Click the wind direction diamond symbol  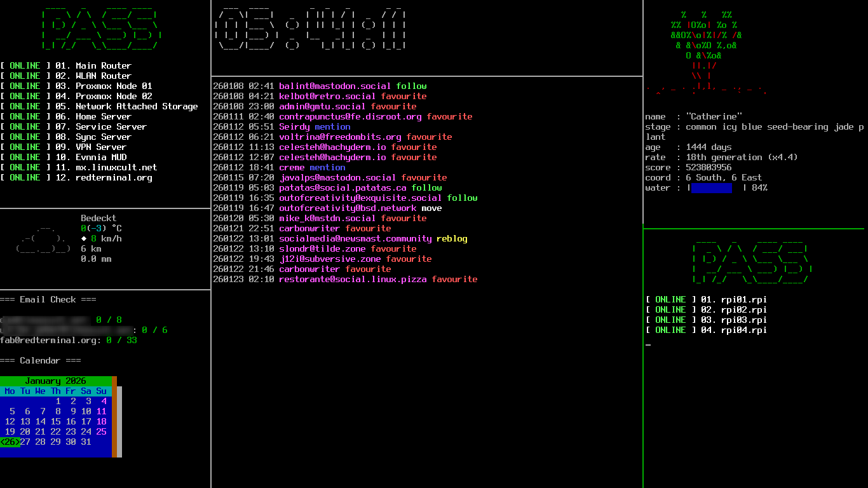[x=84, y=239]
